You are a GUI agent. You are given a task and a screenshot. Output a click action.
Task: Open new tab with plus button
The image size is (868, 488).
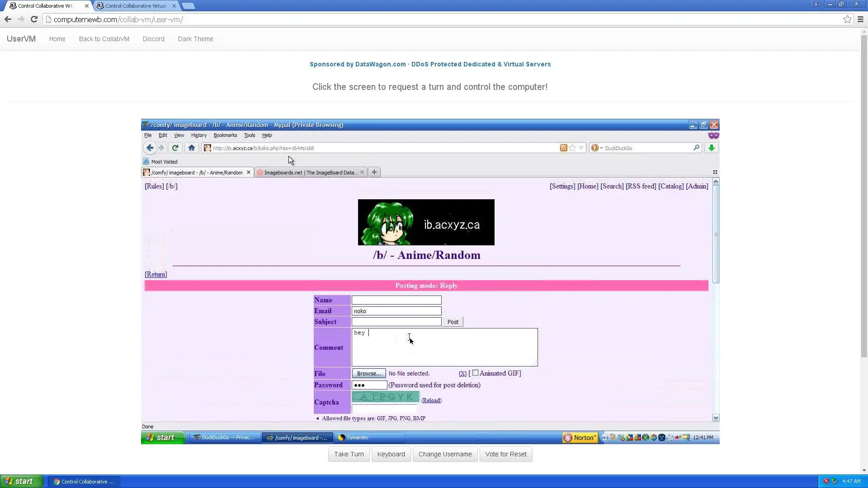point(374,172)
